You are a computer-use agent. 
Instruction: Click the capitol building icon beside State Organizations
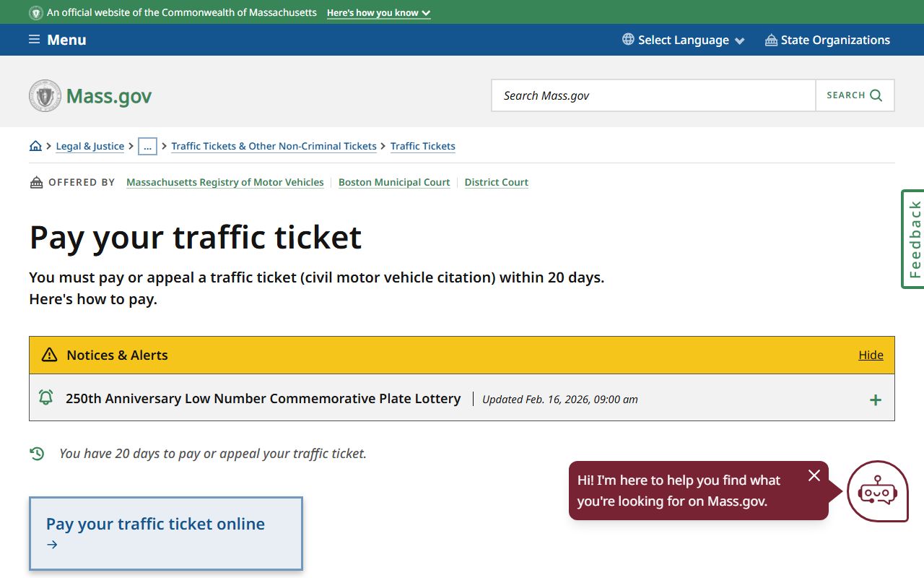771,40
